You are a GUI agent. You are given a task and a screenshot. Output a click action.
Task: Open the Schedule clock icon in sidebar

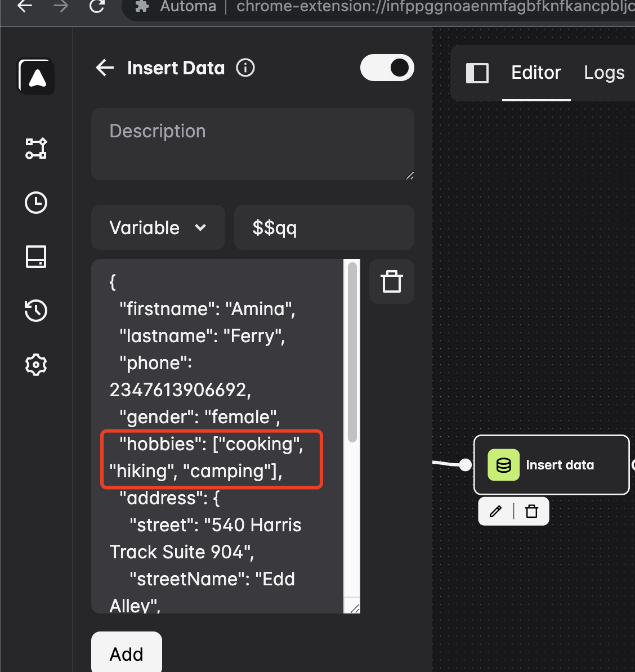[36, 203]
